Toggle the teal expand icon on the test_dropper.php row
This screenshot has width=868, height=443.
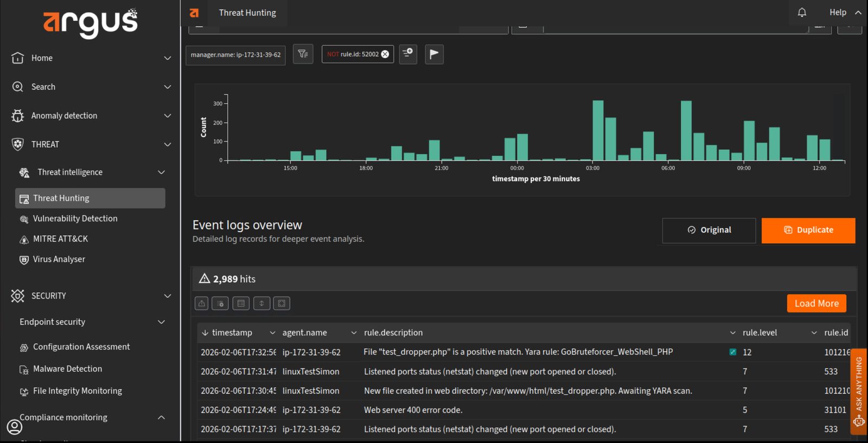(733, 352)
